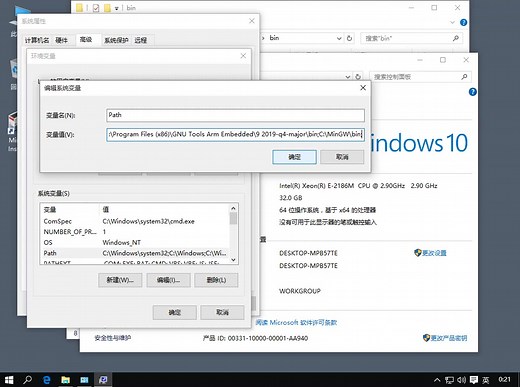Click the properties checkmark icon in explorer title bar
The height and width of the screenshot is (387, 520).
click(x=96, y=8)
